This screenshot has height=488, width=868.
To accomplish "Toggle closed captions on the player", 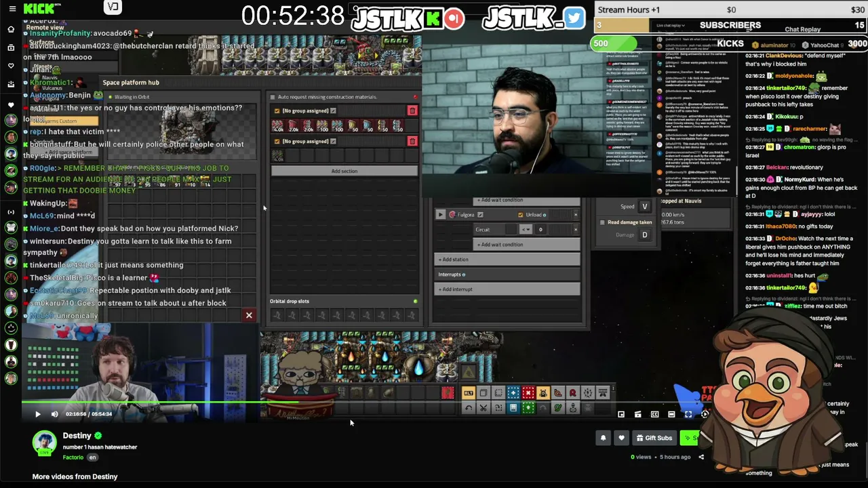I will click(x=654, y=414).
